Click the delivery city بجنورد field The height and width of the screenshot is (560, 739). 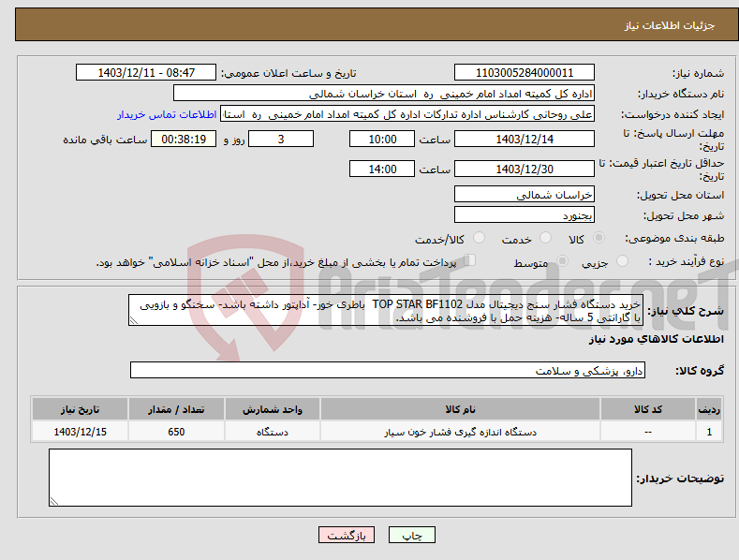525,214
